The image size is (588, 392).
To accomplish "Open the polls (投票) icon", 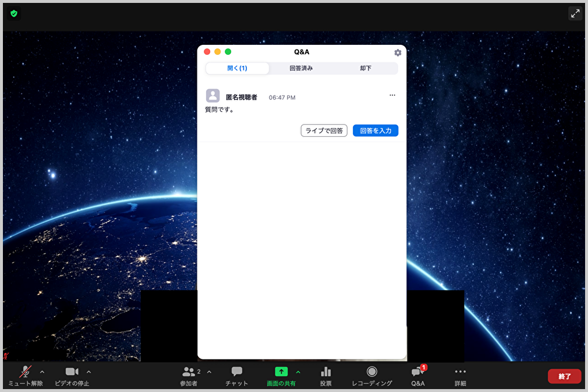I will tap(326, 372).
